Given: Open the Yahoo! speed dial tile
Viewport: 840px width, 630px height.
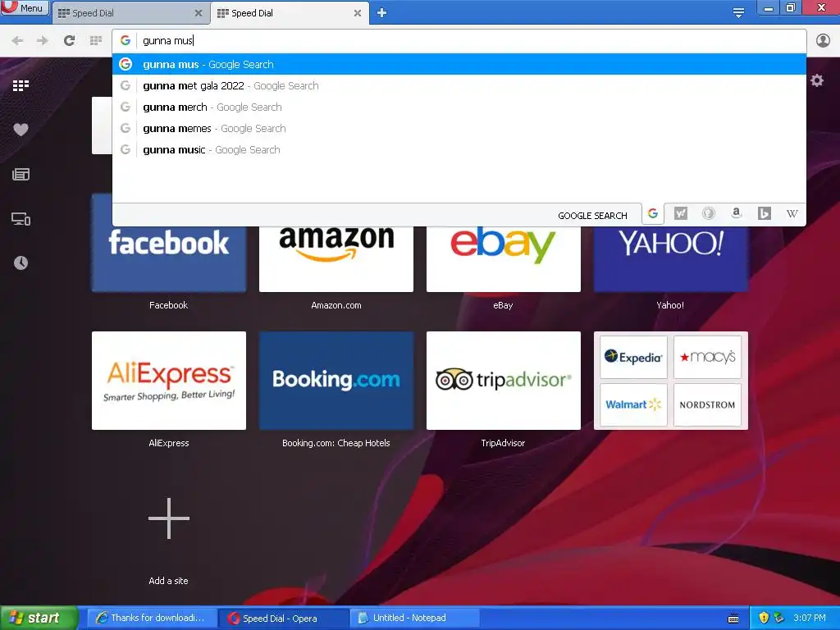Looking at the screenshot, I should point(671,258).
